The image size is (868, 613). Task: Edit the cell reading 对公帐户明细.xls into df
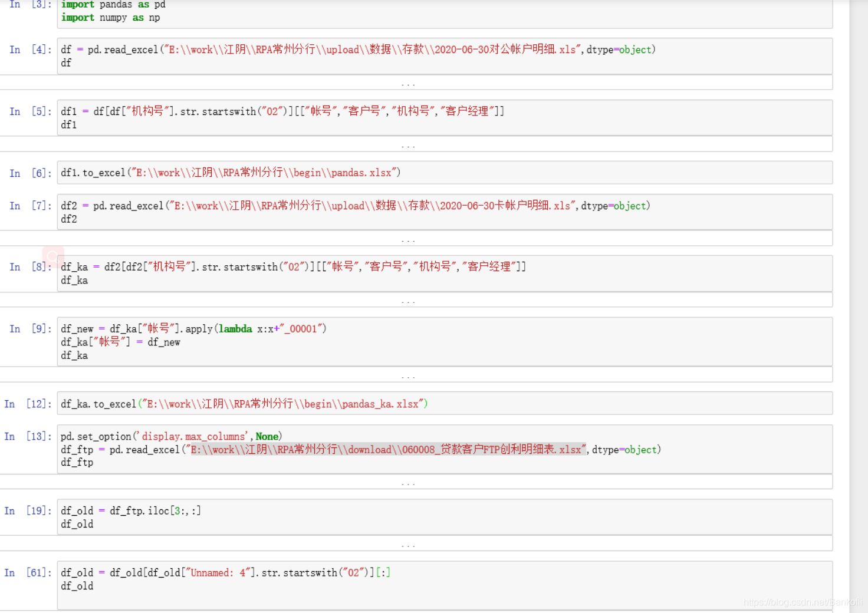click(x=445, y=56)
